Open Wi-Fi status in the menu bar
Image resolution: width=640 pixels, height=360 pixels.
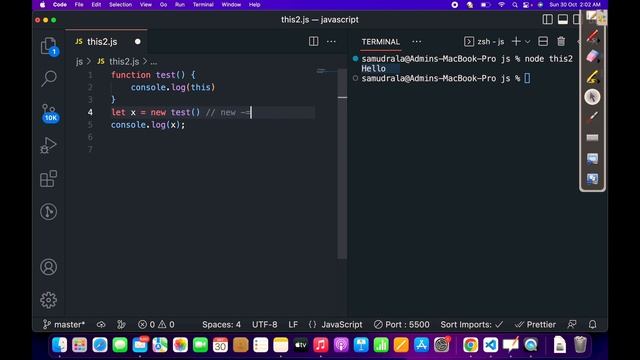click(501, 5)
